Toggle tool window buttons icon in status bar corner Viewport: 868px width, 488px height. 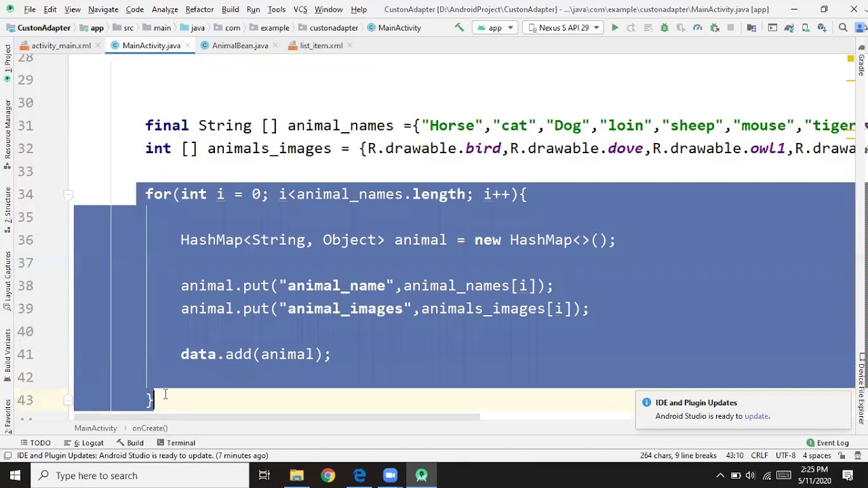(7, 455)
